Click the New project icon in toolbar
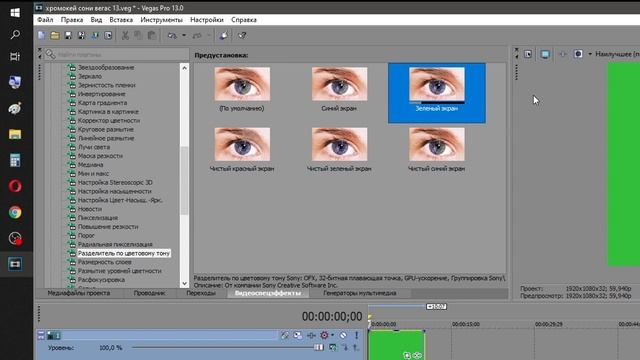Viewport: 640px width, 360px height. click(x=41, y=36)
